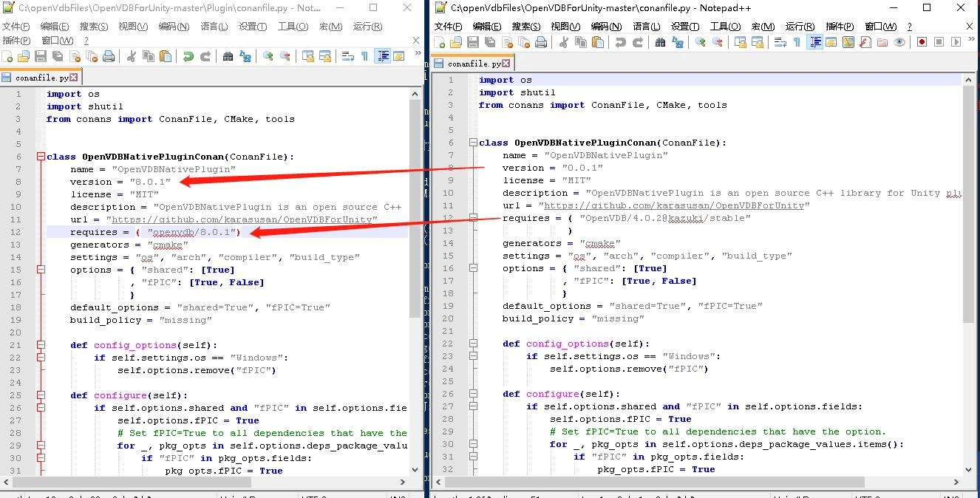Click menu bar X in right window
Viewport: 980px width, 498px height.
pyautogui.click(x=969, y=27)
